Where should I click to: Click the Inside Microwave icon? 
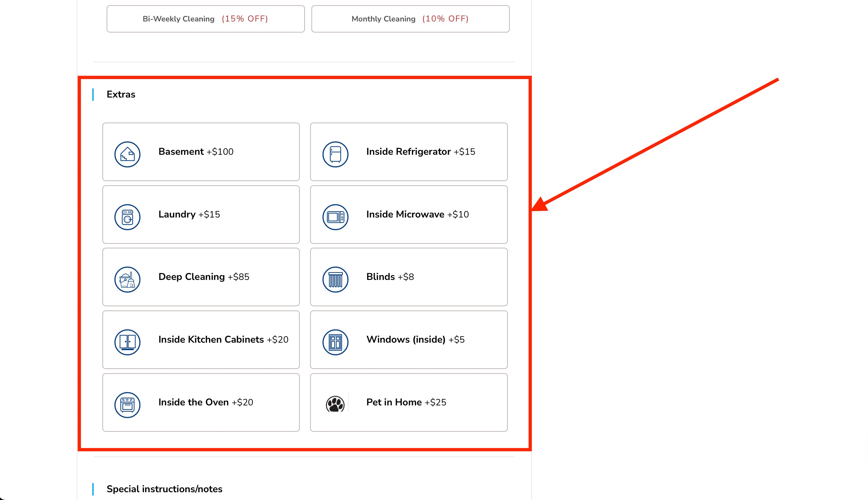click(x=335, y=217)
